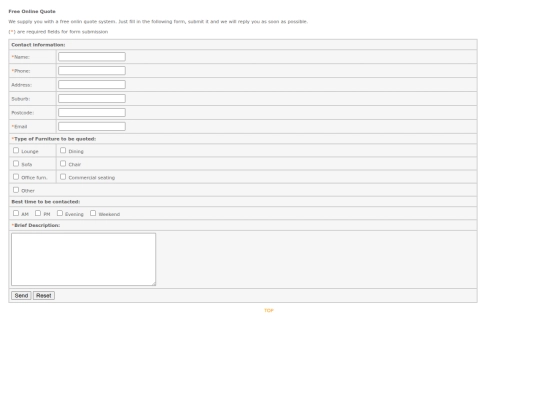Check PM contact time

point(38,213)
